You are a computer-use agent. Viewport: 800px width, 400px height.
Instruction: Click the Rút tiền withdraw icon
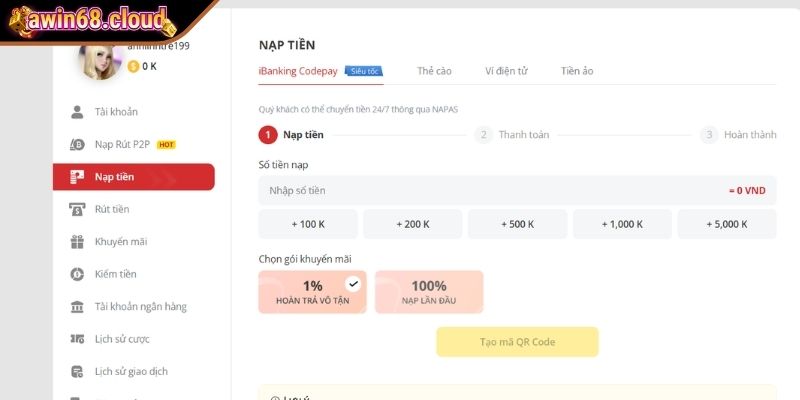pos(77,209)
